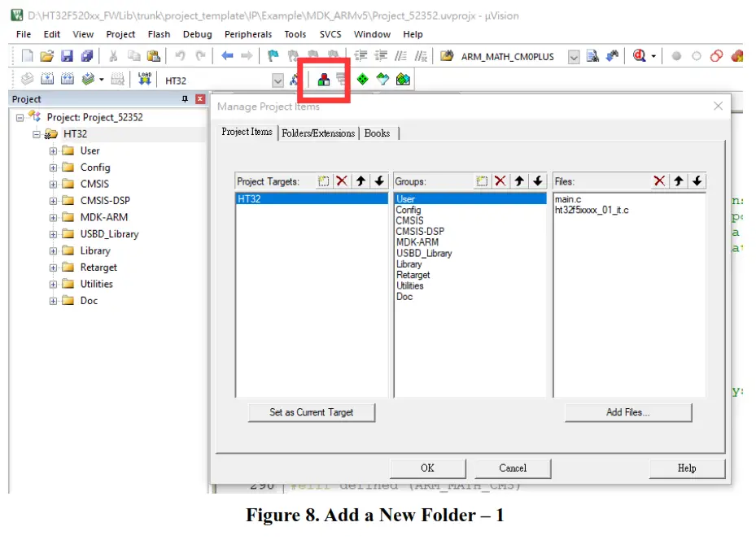Click the Build target icon

pos(47,79)
